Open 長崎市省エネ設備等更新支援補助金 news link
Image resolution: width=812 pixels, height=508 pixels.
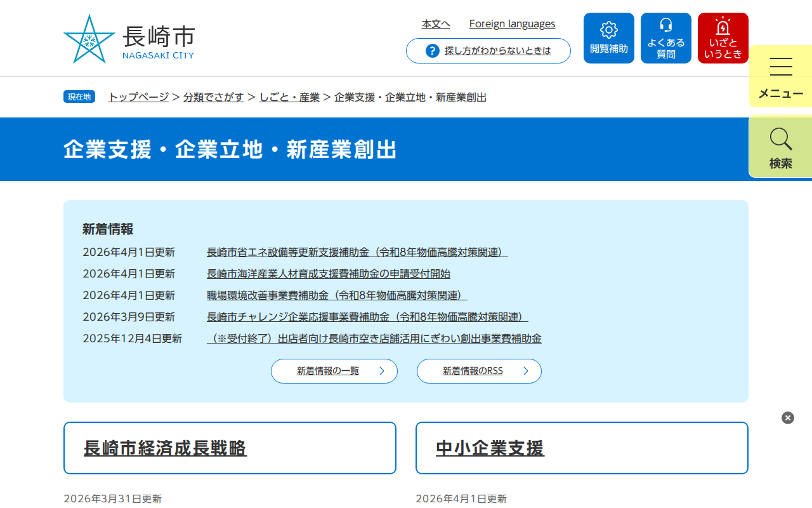(x=357, y=252)
